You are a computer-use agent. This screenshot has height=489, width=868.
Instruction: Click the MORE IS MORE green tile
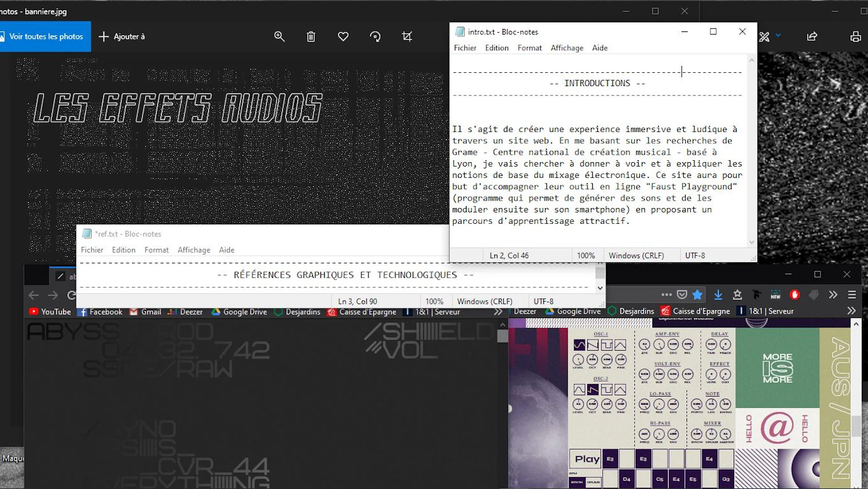(x=778, y=368)
